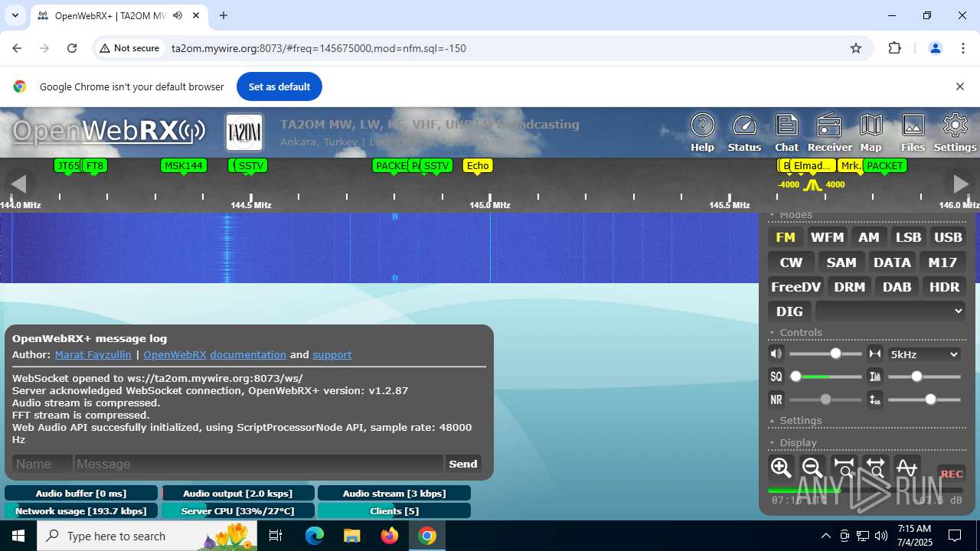Toggle the NR noise reduction button
This screenshot has width=980, height=551.
[776, 399]
